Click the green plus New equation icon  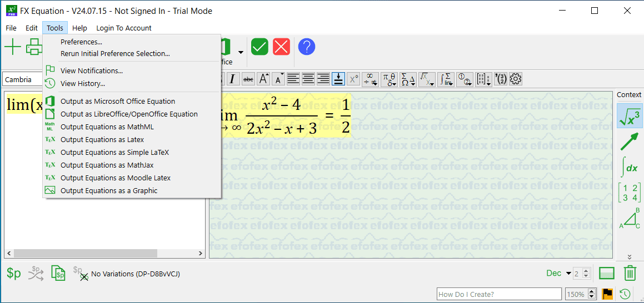click(13, 47)
